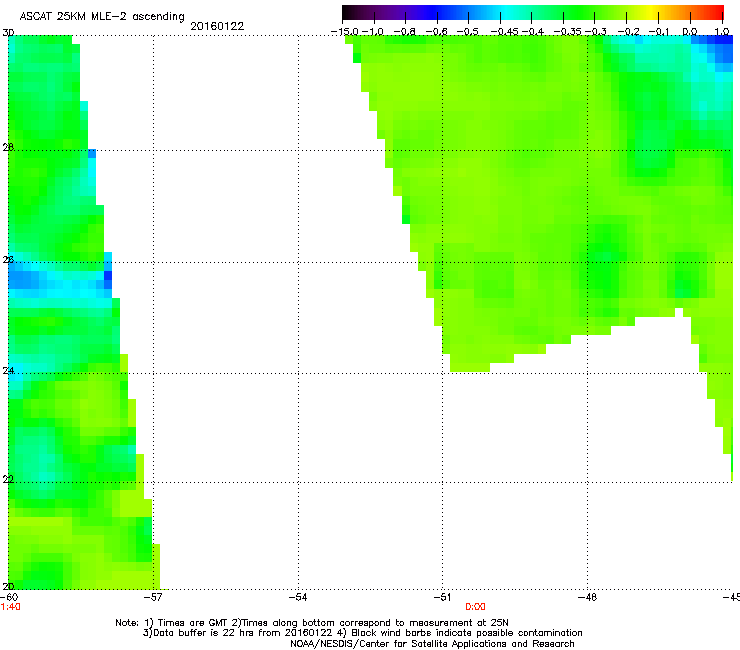Click the -15.0 color scale label
This screenshot has width=740, height=650.
click(345, 32)
